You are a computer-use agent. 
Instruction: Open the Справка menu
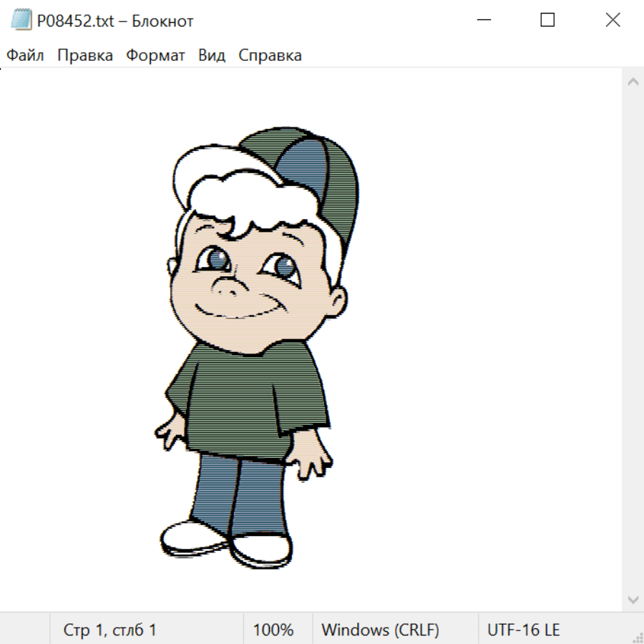coord(270,56)
